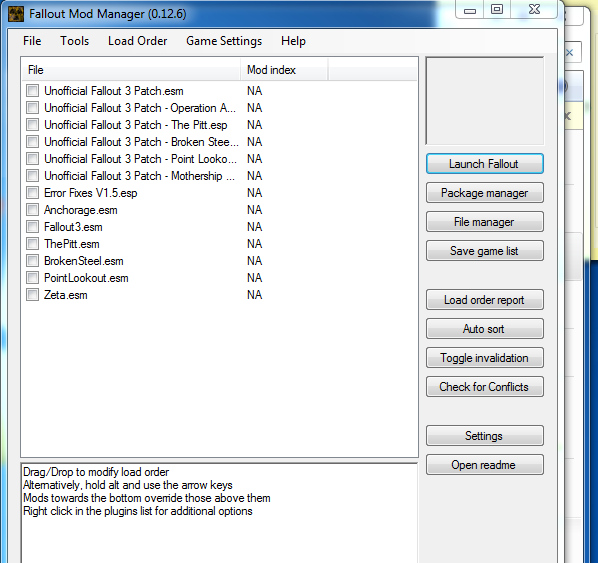Select the Fallout3.esm file name
This screenshot has height=563, width=598.
(x=73, y=227)
